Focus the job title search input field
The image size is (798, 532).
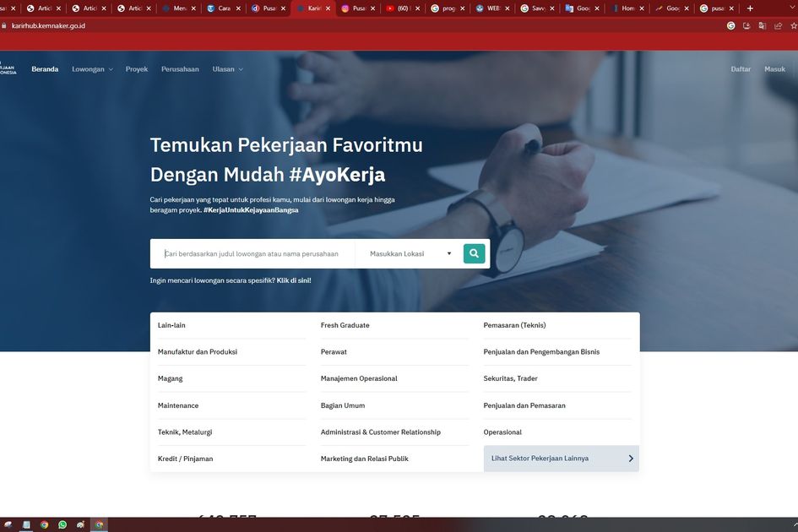pos(253,253)
